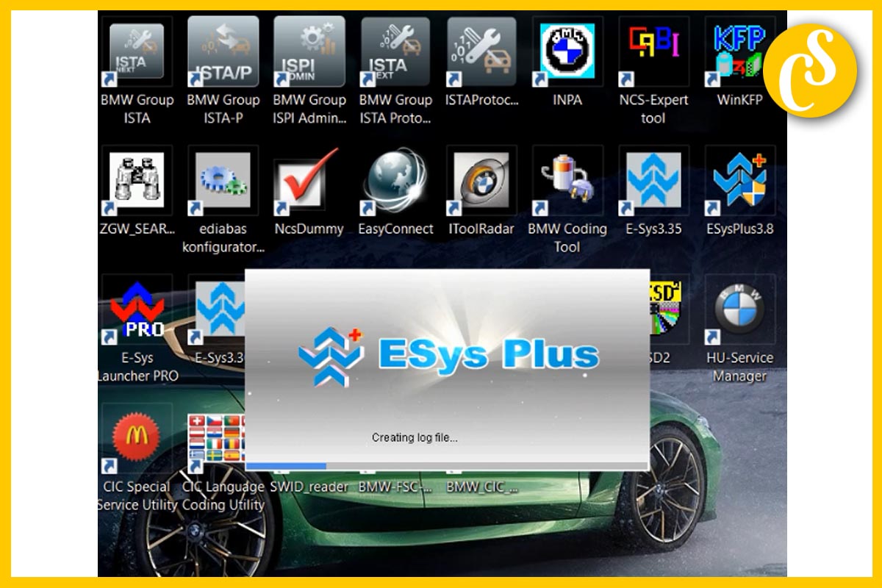Start the BMW Coding Tool
Image resolution: width=882 pixels, height=588 pixels.
[x=565, y=180]
